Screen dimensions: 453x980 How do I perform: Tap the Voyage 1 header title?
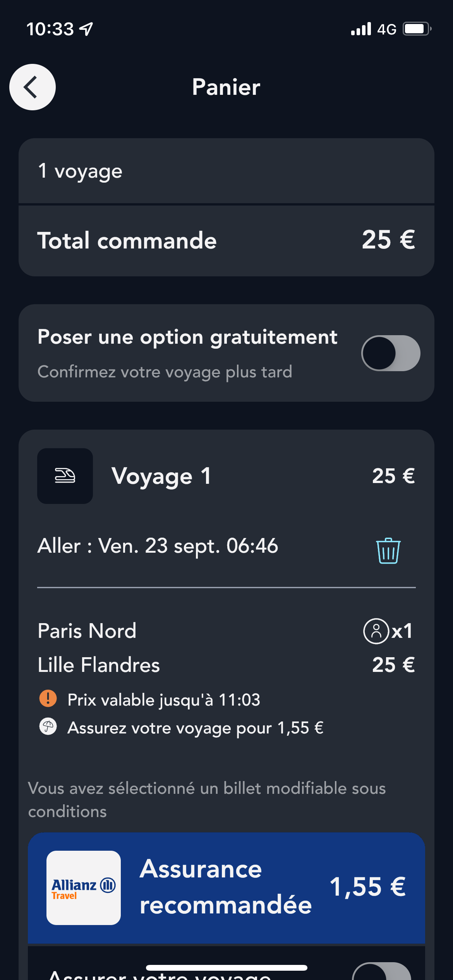click(161, 476)
